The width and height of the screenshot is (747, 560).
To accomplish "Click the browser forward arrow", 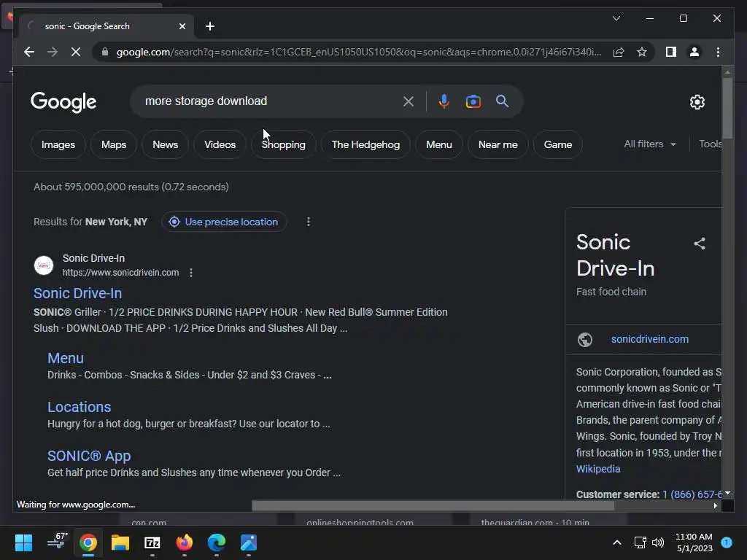I will coord(53,52).
